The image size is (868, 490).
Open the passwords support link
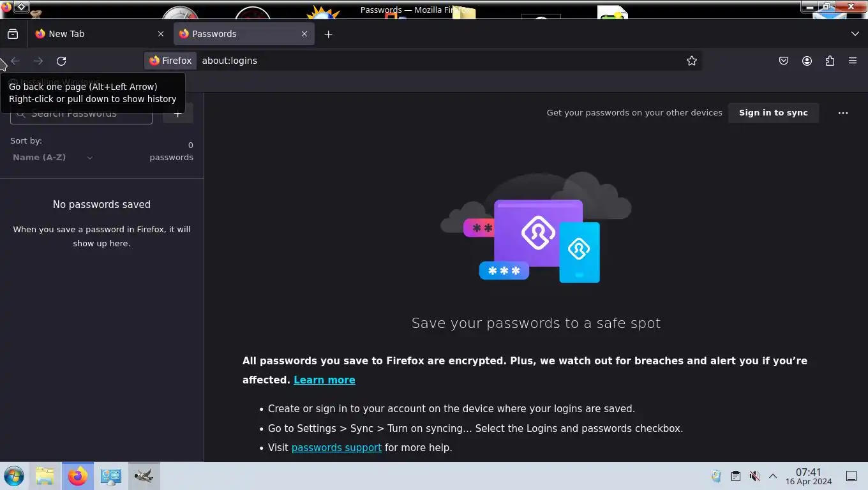pos(336,448)
